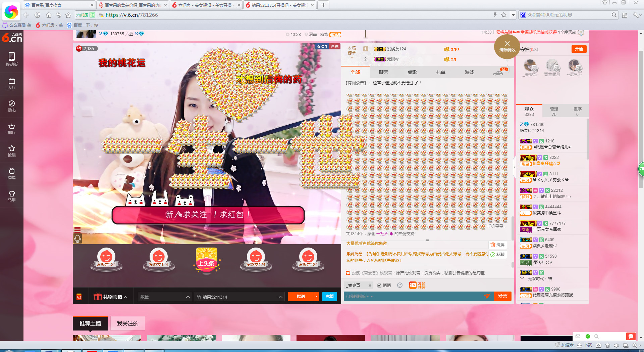The image size is (644, 352).
Task: Click the browser search magnifier icon
Action: (x=614, y=15)
